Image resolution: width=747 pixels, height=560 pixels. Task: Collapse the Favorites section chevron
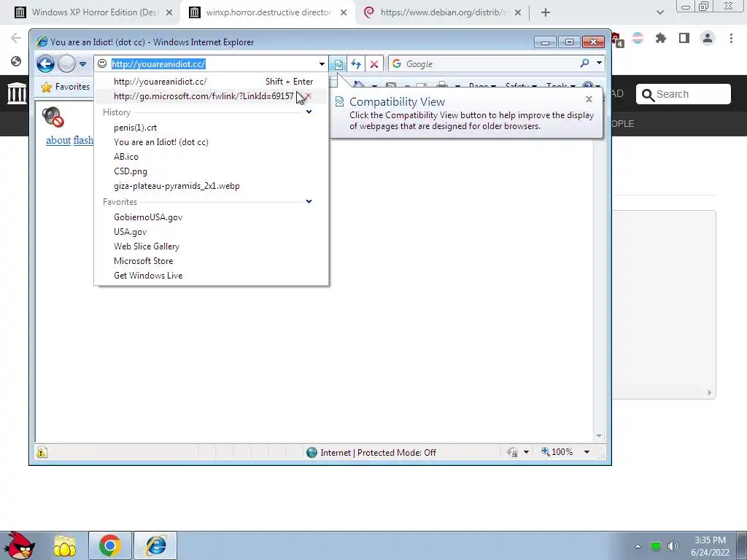click(x=309, y=201)
